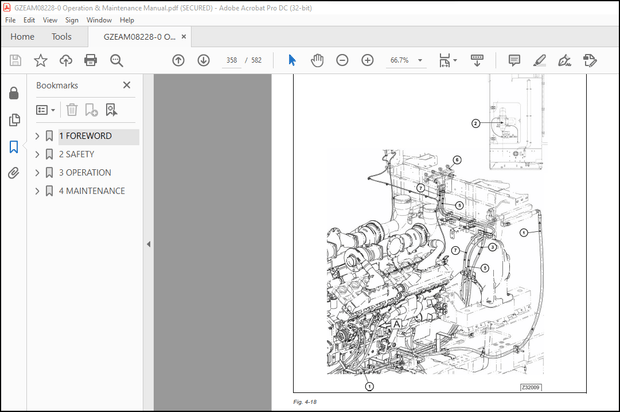
Task: Select the GZEAM08228-0 document tab
Action: [139, 37]
